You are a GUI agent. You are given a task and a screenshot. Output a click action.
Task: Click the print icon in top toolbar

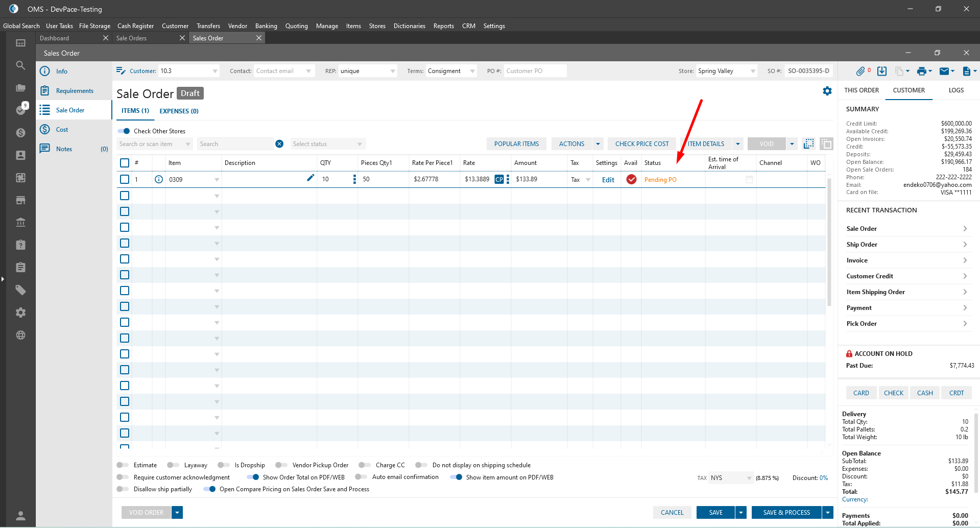tap(921, 71)
